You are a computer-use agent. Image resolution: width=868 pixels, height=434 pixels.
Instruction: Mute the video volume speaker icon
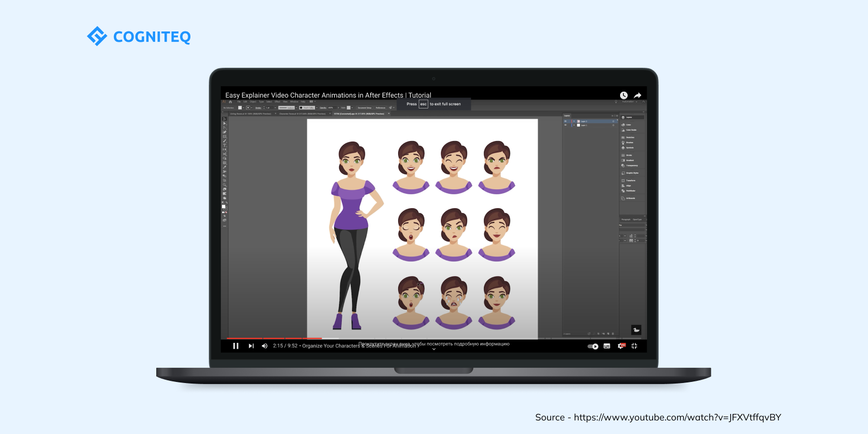pyautogui.click(x=264, y=346)
